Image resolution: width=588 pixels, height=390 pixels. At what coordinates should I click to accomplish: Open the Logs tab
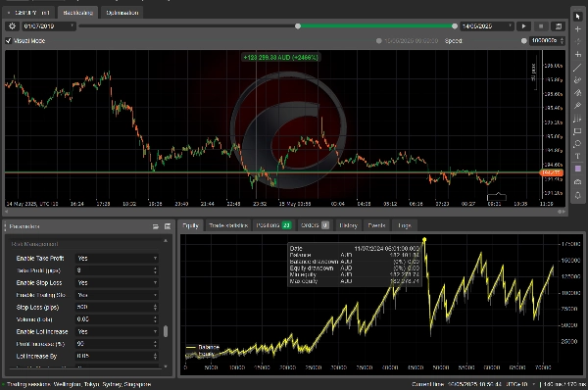pos(405,225)
